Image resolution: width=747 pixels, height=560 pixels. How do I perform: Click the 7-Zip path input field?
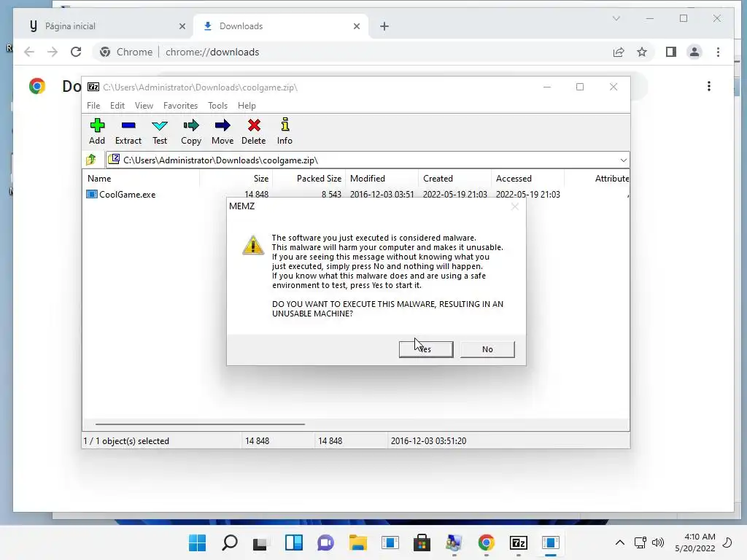367,160
